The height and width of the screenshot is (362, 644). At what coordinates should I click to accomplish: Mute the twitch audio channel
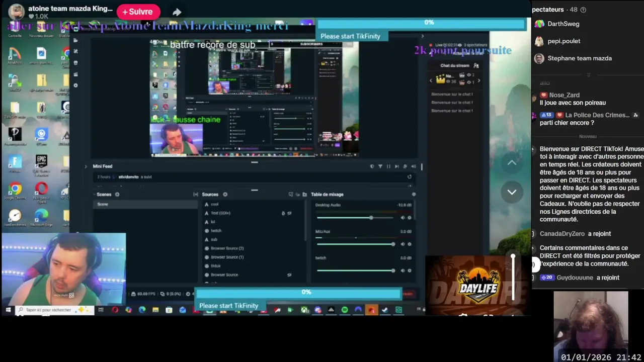[403, 270]
